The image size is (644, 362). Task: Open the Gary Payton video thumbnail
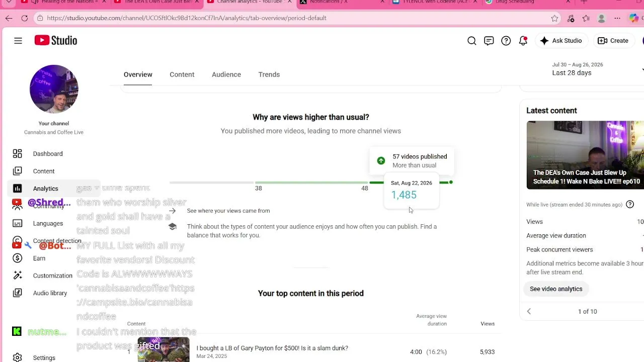point(164,349)
